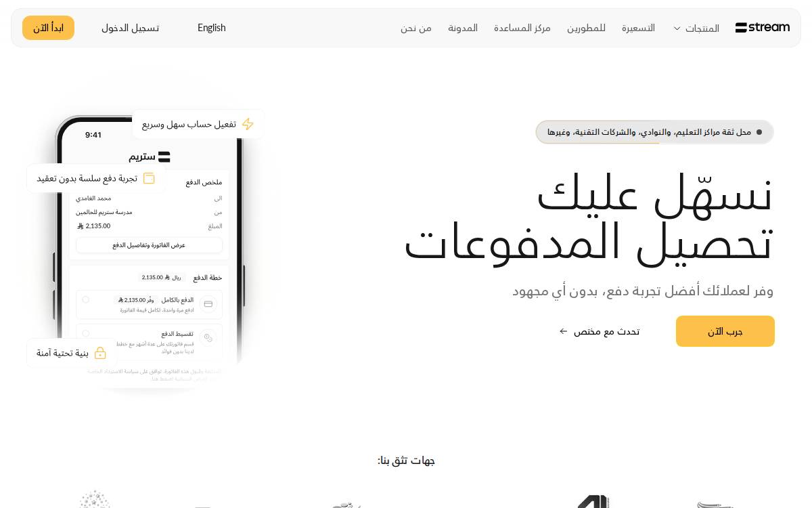Click the 9:41 time on phone
This screenshot has width=812, height=508.
coord(93,135)
